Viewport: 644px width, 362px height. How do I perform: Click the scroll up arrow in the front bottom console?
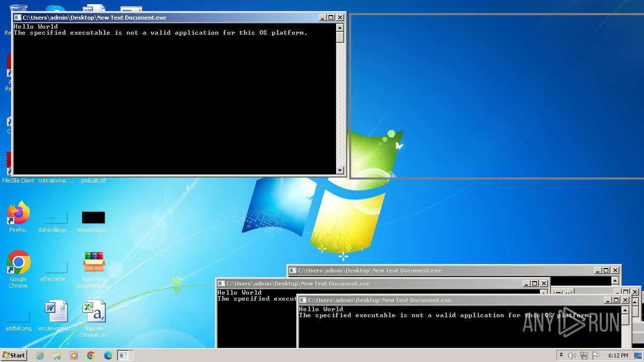pos(625,310)
